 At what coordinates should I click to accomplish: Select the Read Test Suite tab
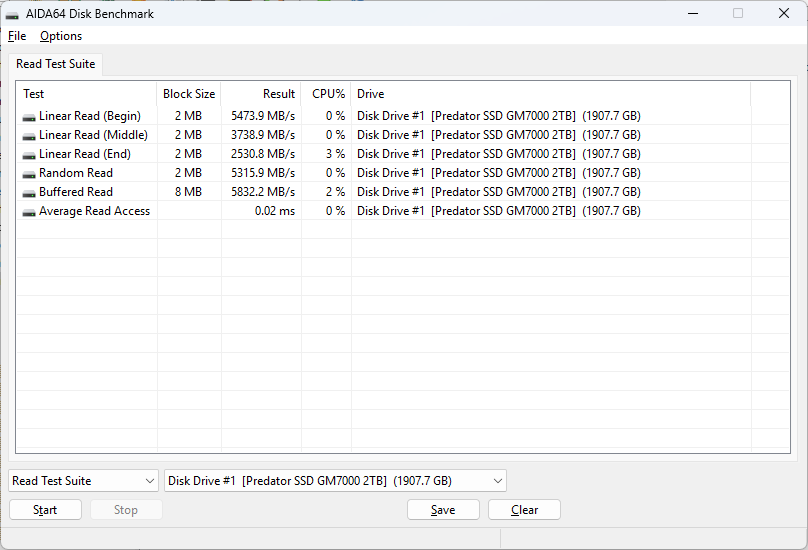56,64
